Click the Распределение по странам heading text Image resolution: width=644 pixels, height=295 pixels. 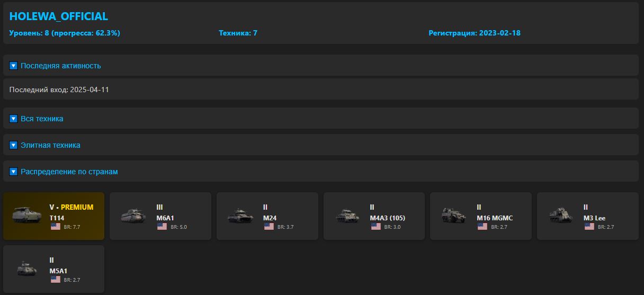click(x=69, y=172)
